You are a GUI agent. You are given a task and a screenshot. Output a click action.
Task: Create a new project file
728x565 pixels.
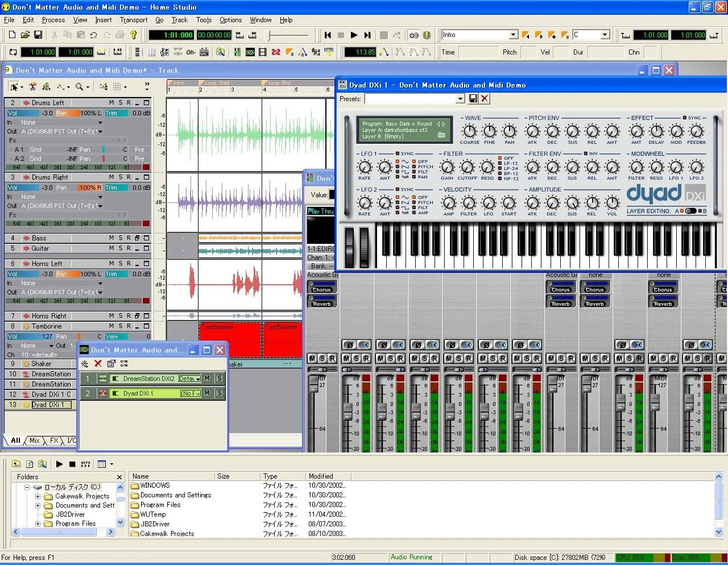pyautogui.click(x=12, y=35)
